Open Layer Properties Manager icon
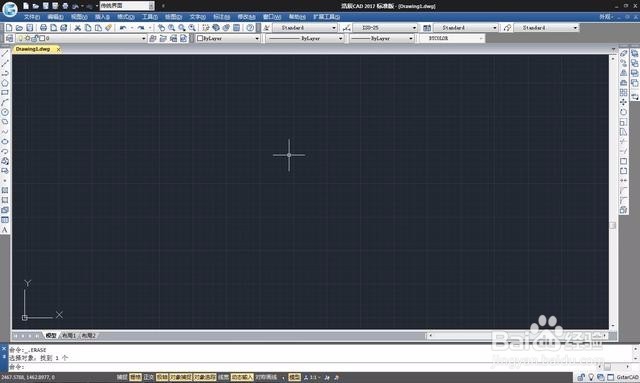The image size is (640, 383). [9, 38]
